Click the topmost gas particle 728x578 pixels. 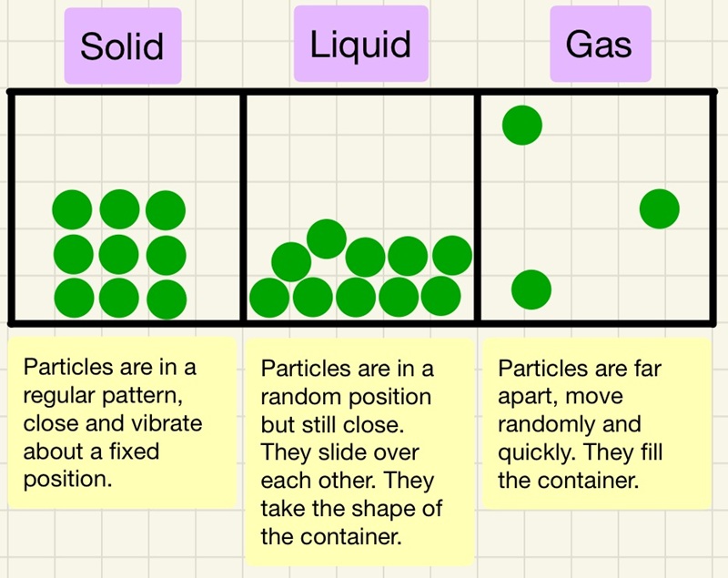(522, 126)
